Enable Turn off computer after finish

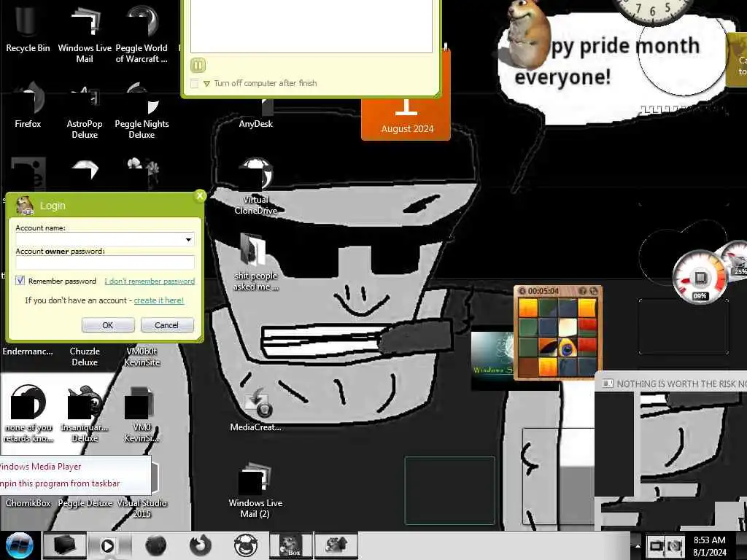[x=194, y=83]
